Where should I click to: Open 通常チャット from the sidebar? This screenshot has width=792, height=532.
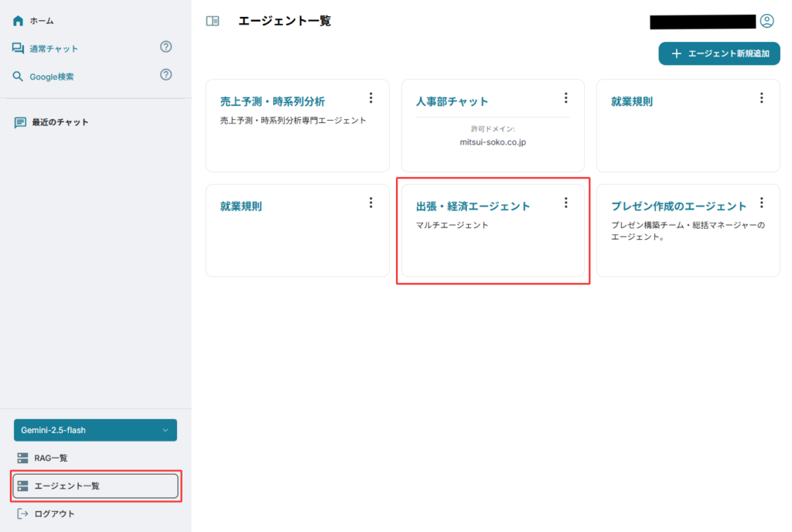[x=53, y=49]
